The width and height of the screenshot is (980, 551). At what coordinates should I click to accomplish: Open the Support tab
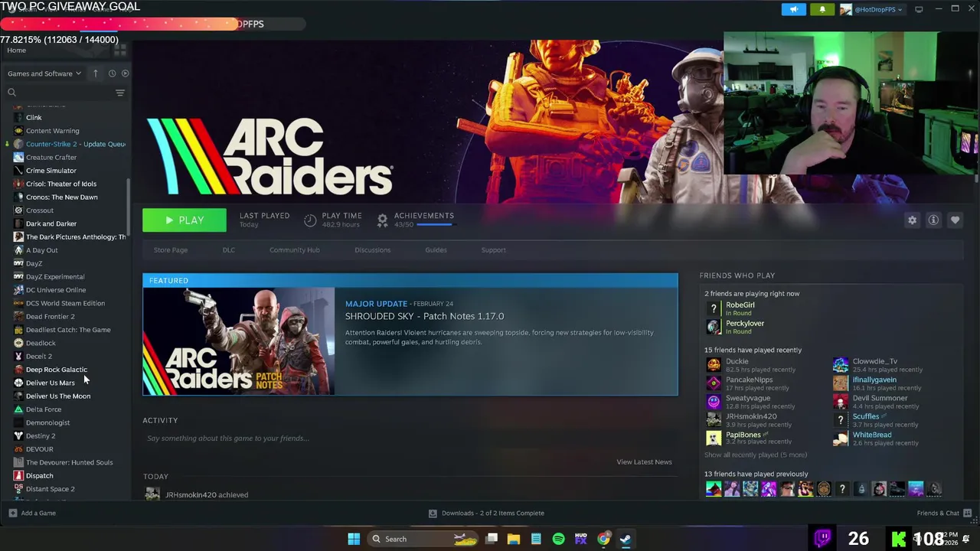tap(493, 249)
